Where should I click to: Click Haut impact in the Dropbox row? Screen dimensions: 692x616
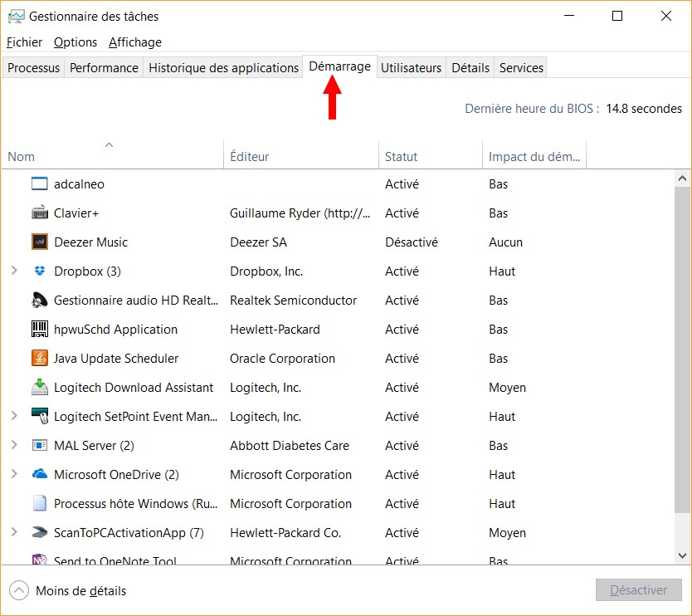click(x=502, y=271)
